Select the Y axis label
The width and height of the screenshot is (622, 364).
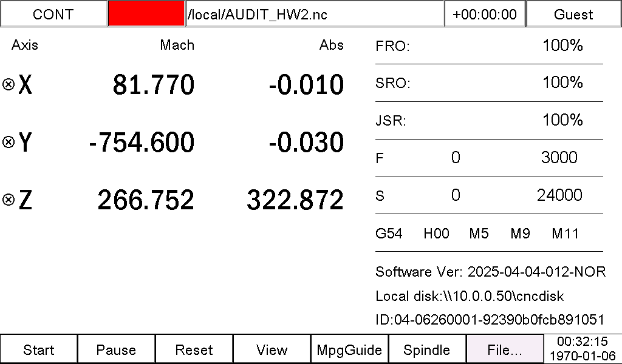[26, 142]
